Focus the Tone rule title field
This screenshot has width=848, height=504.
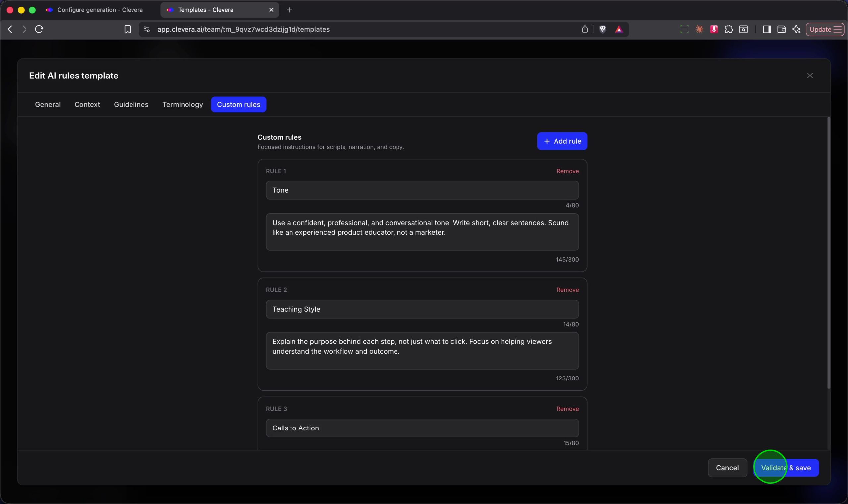click(422, 190)
